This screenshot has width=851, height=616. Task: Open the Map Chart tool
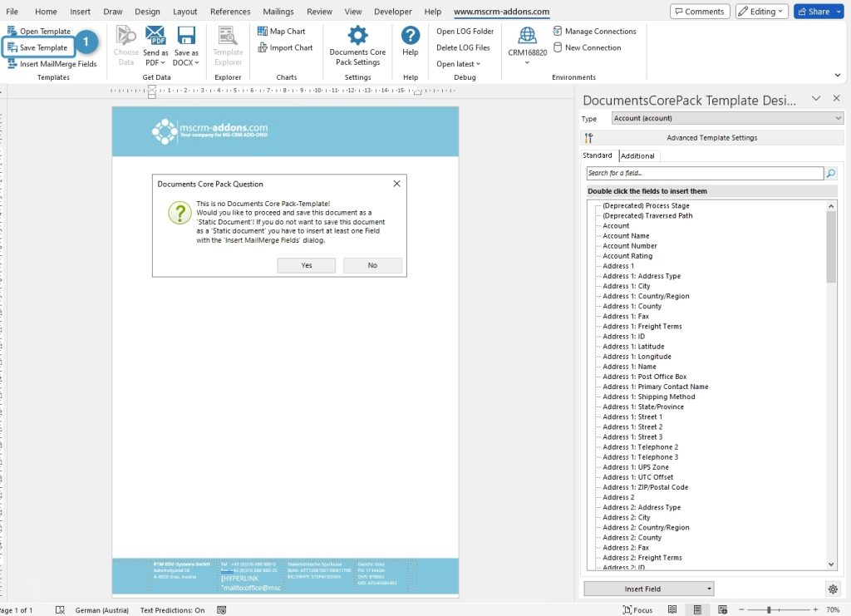[x=281, y=31]
